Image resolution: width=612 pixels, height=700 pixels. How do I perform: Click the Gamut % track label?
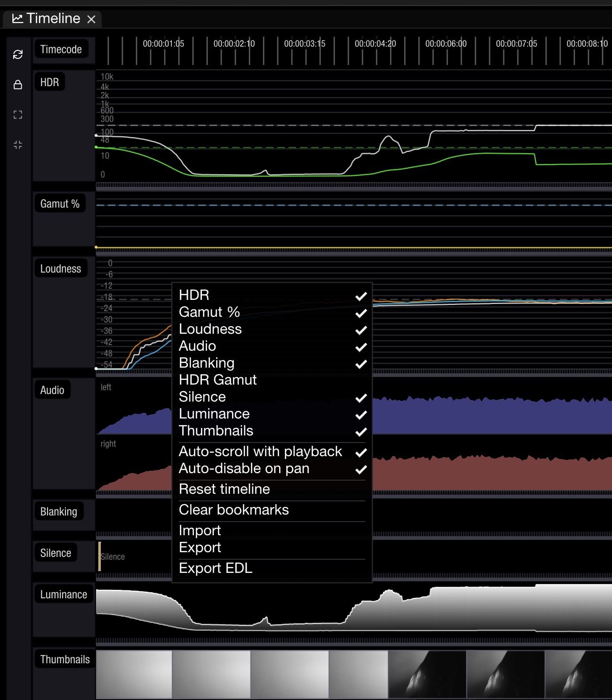click(x=60, y=204)
